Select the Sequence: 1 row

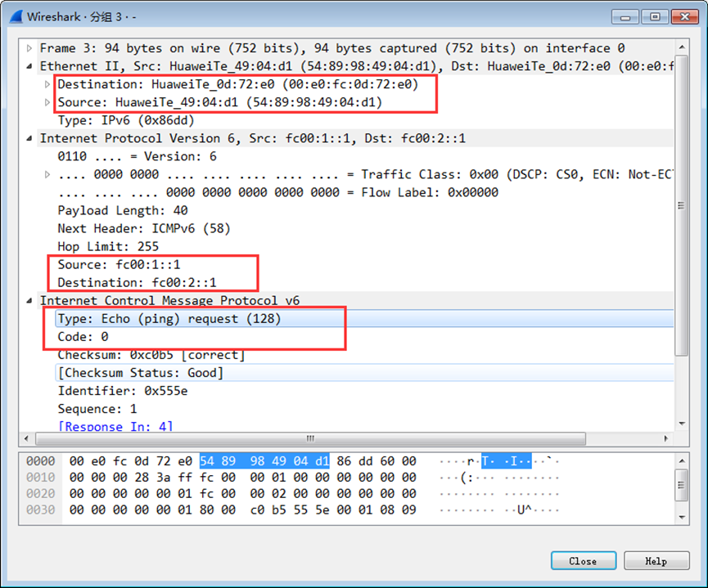[x=97, y=409]
